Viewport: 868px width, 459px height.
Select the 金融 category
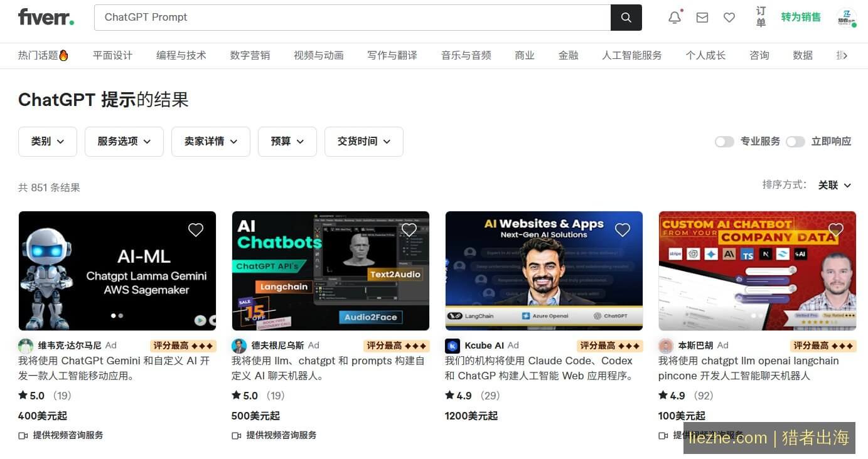569,55
